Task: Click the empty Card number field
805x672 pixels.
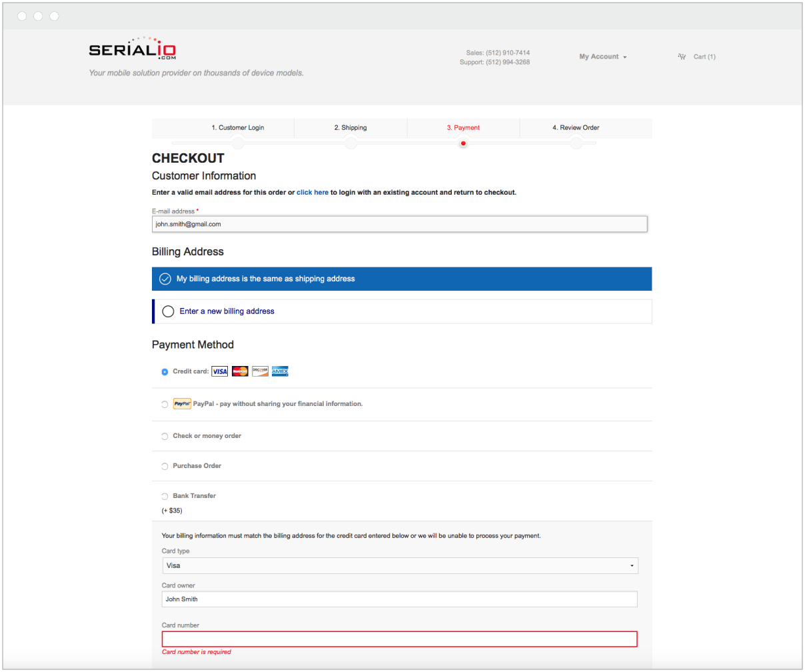Action: pyautogui.click(x=400, y=639)
